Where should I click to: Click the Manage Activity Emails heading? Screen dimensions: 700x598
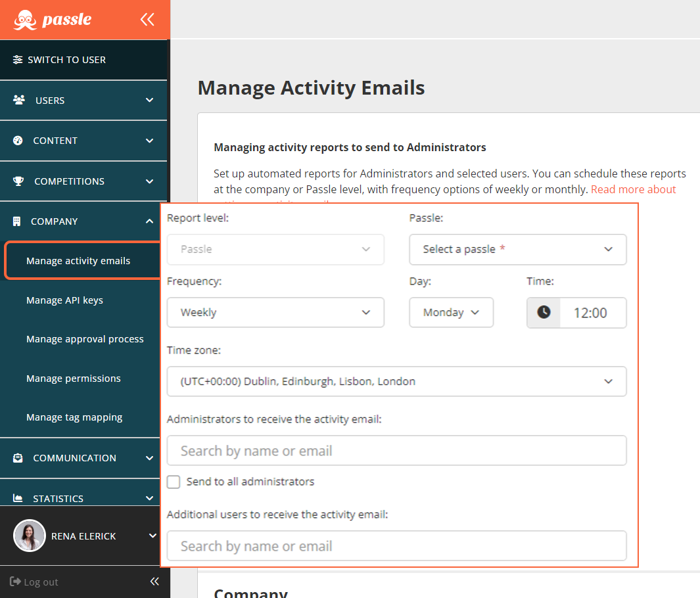tap(311, 87)
